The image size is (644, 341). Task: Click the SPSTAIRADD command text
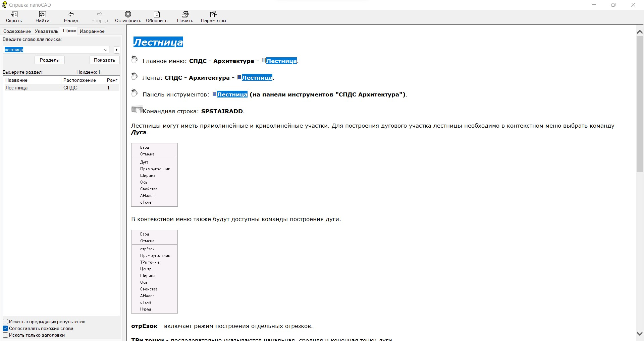[x=222, y=111]
